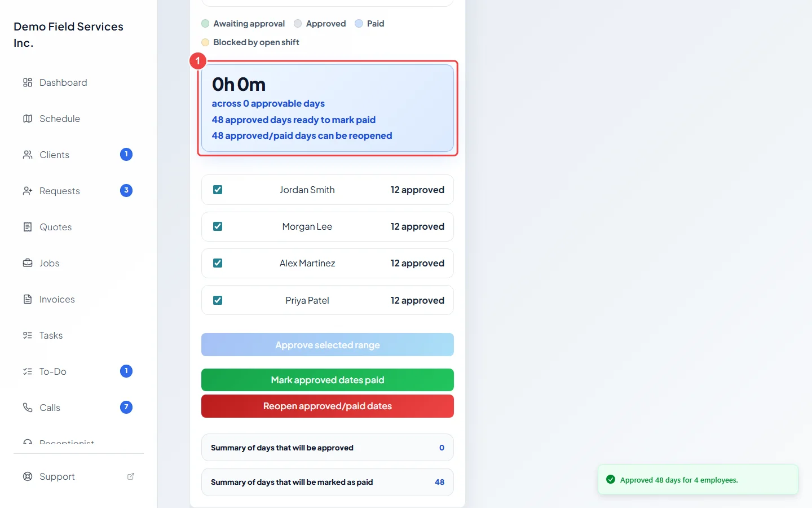Click the Dashboard grid icon
Screen dimensions: 812x508
click(x=27, y=82)
